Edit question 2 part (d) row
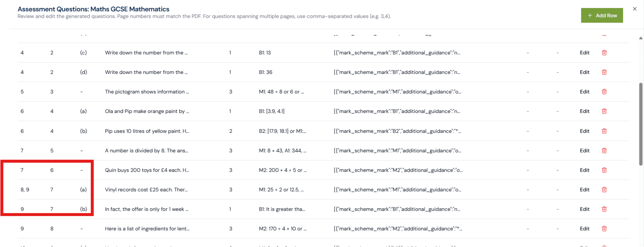 pos(584,72)
